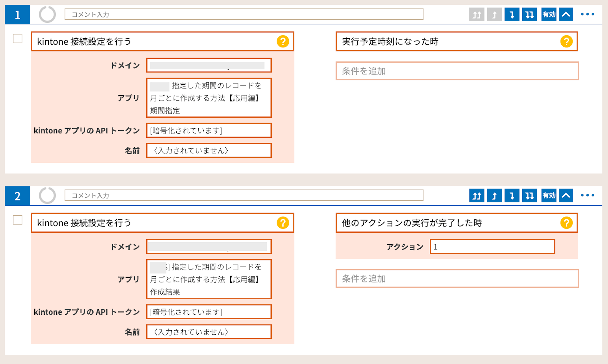This screenshot has width=608, height=364.
Task: Click move-to-top icon in row 2
Action: tap(477, 195)
